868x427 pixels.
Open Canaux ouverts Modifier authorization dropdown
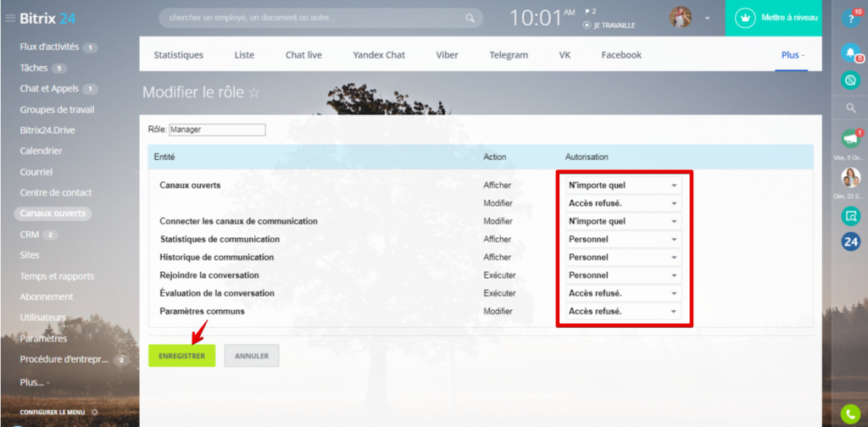pyautogui.click(x=623, y=203)
